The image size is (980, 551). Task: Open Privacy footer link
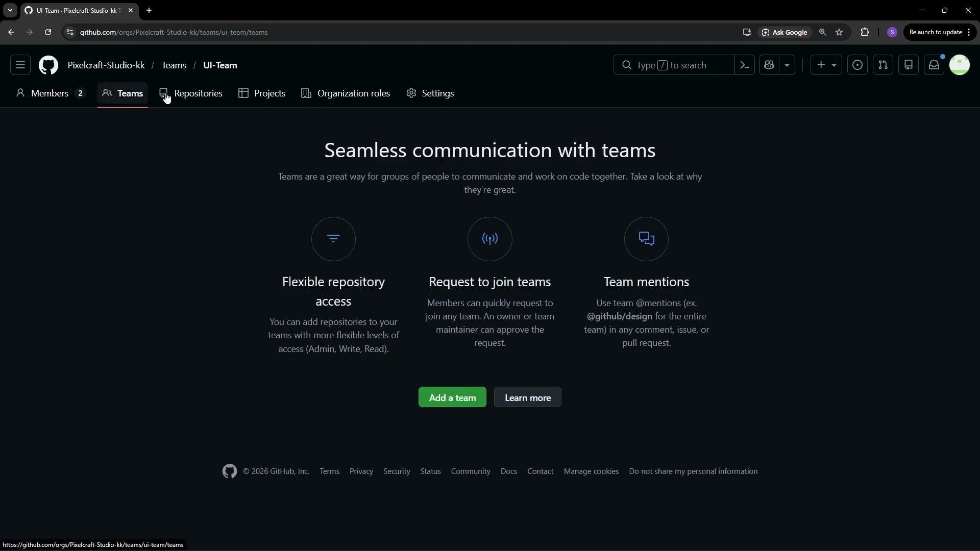(361, 471)
